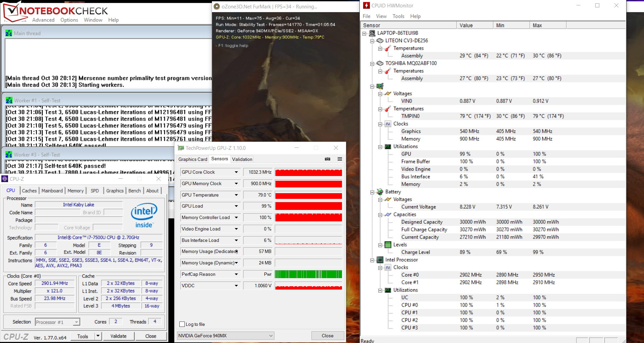Select the Intel Processor chip icon

(x=380, y=260)
